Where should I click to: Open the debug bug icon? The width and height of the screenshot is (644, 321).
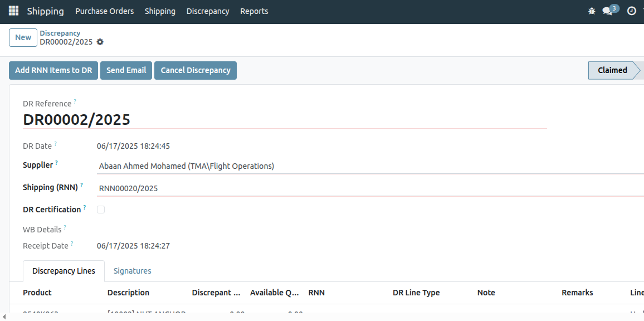592,11
